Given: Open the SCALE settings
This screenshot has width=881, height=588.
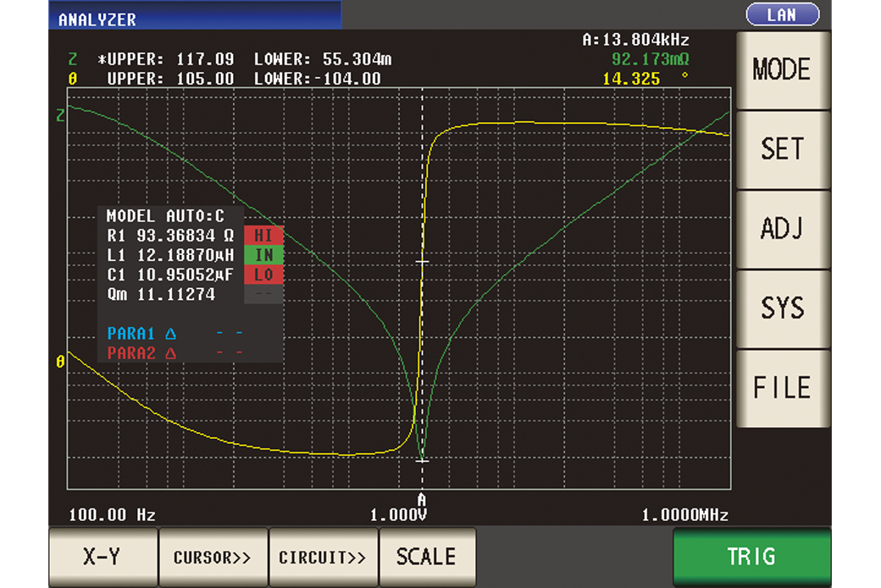Looking at the screenshot, I should pos(428,557).
